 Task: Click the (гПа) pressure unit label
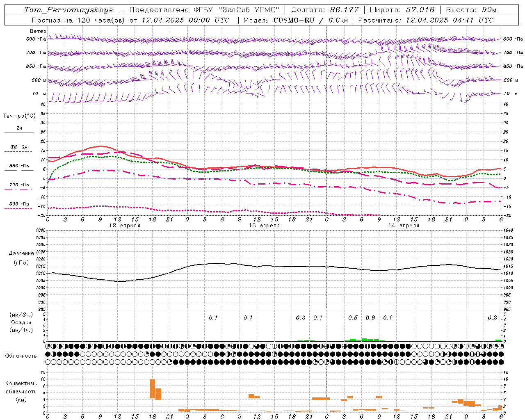[x=21, y=263]
